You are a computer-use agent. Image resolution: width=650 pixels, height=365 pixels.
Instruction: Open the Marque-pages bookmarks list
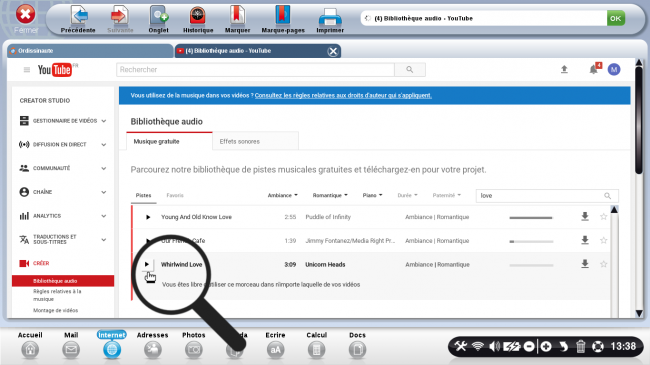[283, 19]
